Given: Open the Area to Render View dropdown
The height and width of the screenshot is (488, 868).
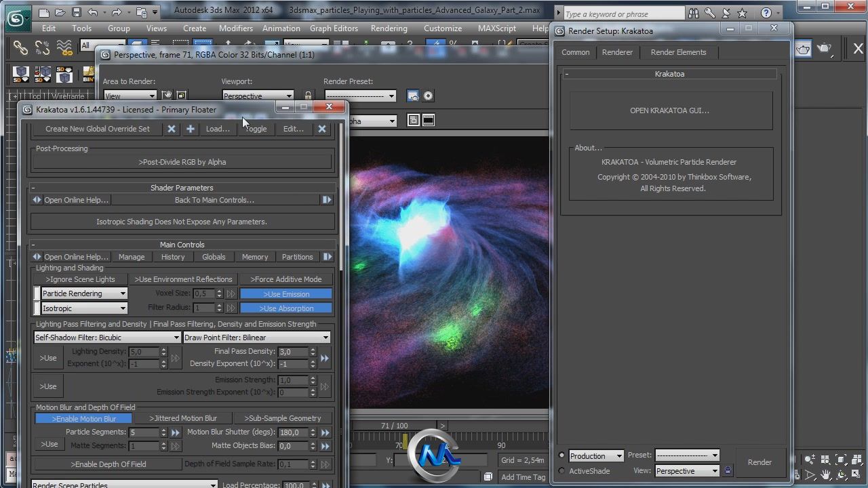Looking at the screenshot, I should tap(130, 96).
